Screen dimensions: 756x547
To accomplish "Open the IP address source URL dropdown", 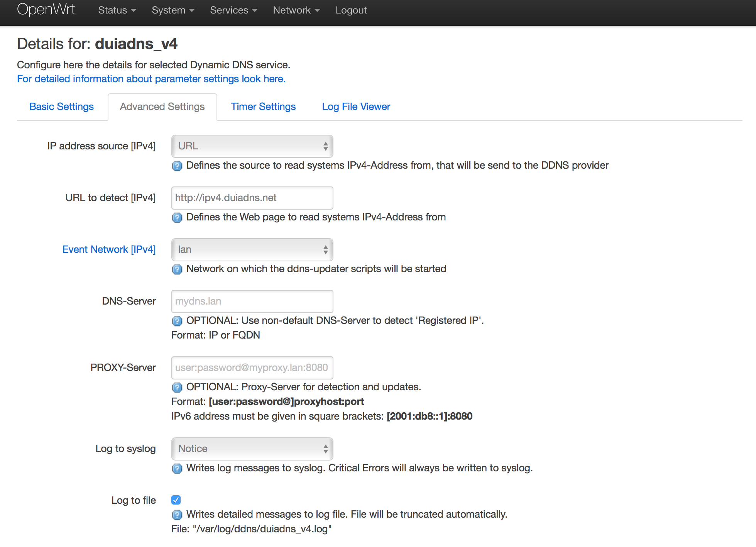I will coord(252,146).
